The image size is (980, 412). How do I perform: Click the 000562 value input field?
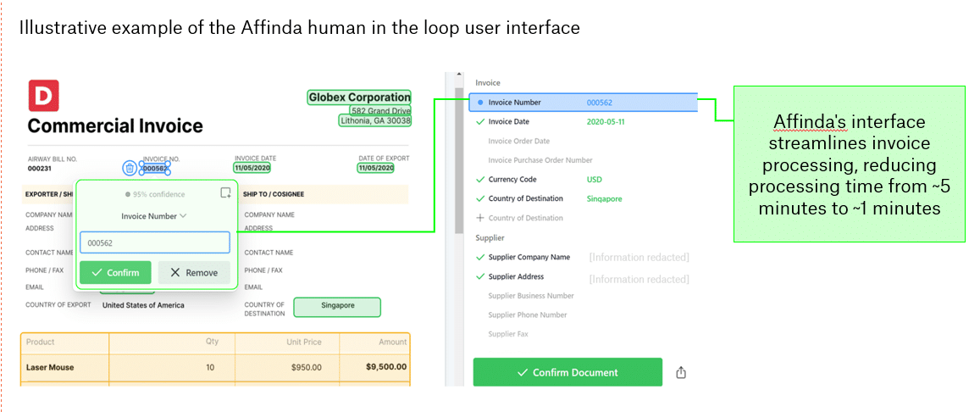pos(155,242)
